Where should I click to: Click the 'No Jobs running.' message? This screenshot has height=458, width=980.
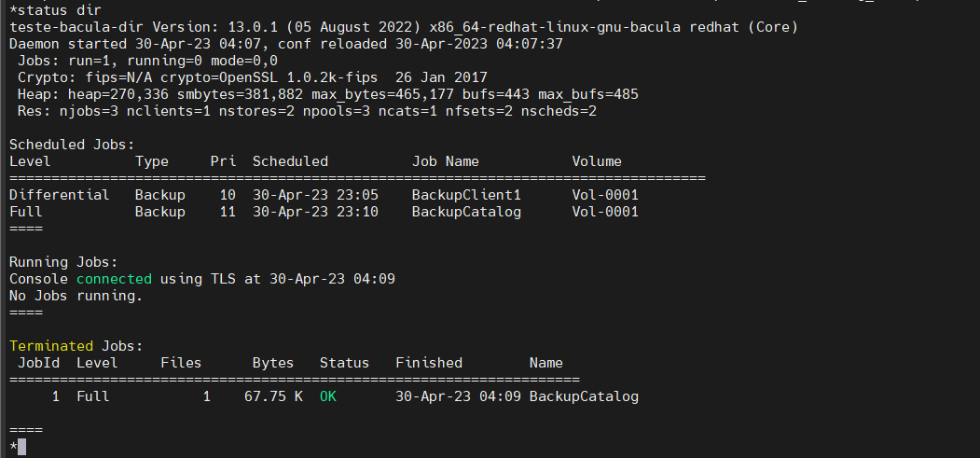tap(76, 296)
